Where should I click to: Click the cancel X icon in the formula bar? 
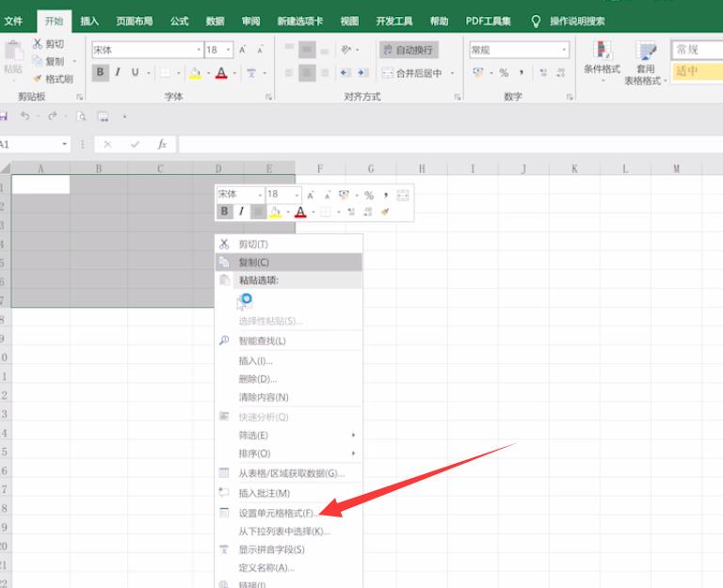(x=107, y=144)
